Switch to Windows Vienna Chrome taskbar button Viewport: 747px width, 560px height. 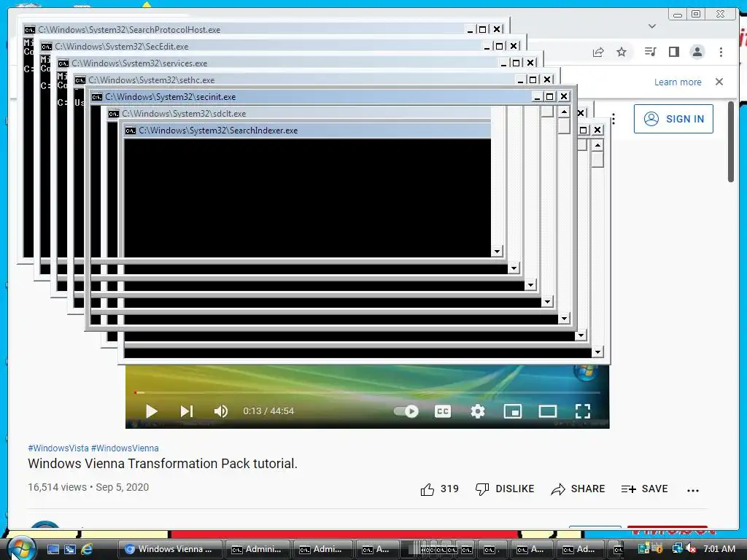170,549
